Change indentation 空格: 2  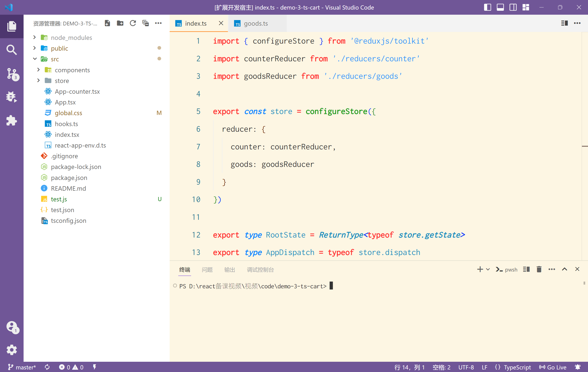(441, 367)
